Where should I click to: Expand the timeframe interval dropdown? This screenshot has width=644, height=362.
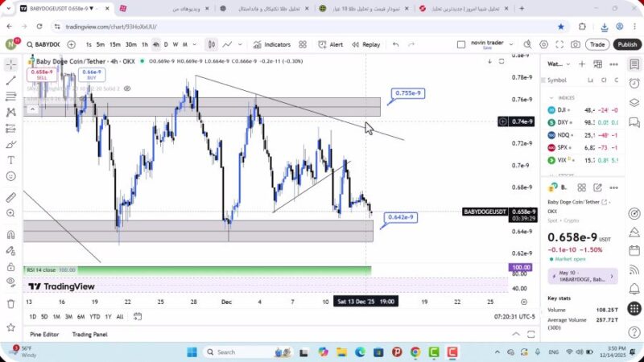pyautogui.click(x=196, y=45)
